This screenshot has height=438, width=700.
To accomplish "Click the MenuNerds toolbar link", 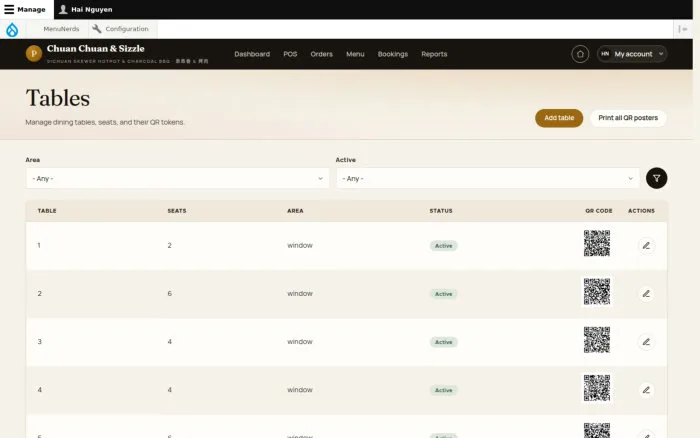I will tap(61, 29).
